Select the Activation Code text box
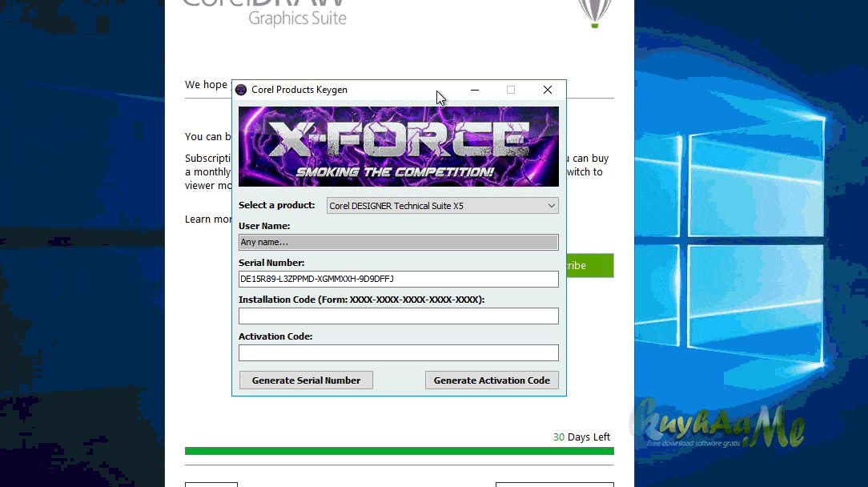868x487 pixels. coord(398,352)
